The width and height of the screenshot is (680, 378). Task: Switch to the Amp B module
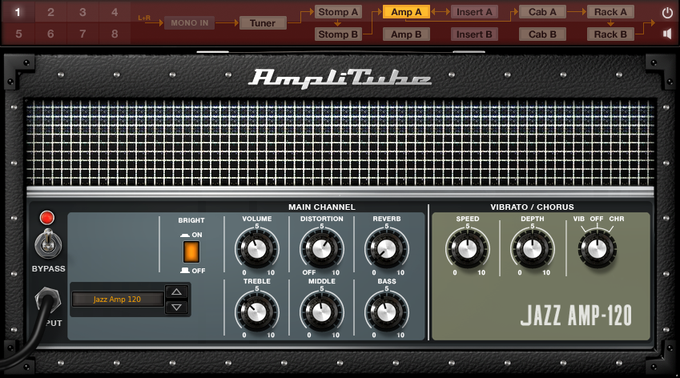tap(406, 34)
